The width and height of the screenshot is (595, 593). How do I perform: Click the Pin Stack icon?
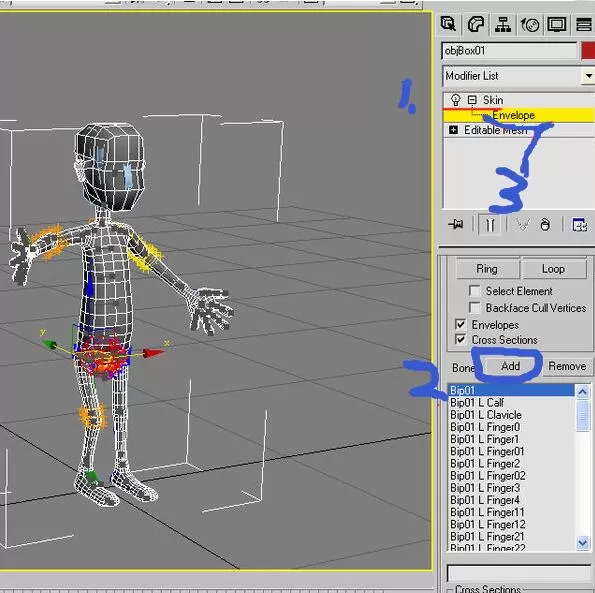coord(456,225)
